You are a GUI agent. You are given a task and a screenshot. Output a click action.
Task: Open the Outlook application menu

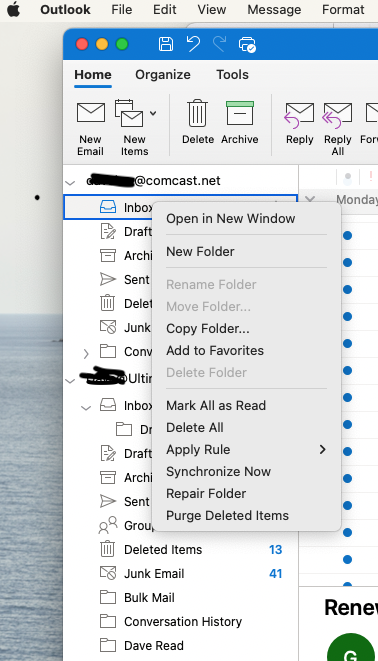[x=65, y=9]
